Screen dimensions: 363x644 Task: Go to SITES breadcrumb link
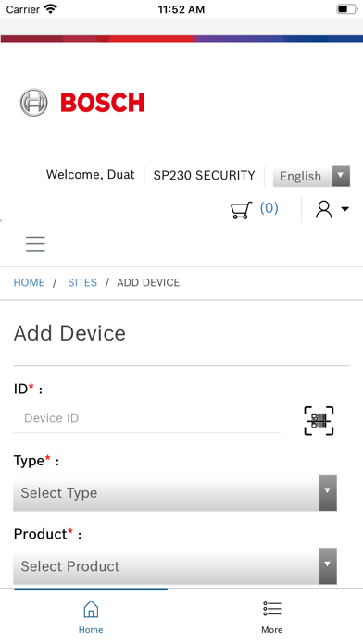pyautogui.click(x=82, y=282)
